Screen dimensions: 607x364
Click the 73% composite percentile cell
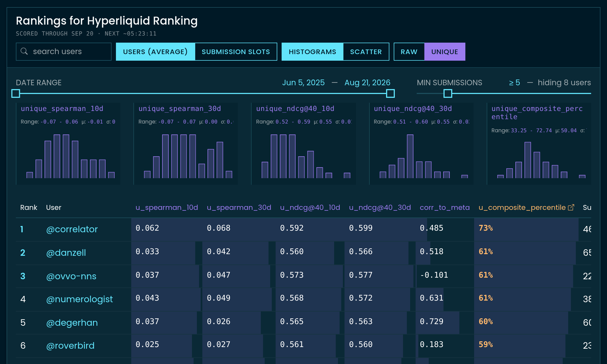pos(526,229)
